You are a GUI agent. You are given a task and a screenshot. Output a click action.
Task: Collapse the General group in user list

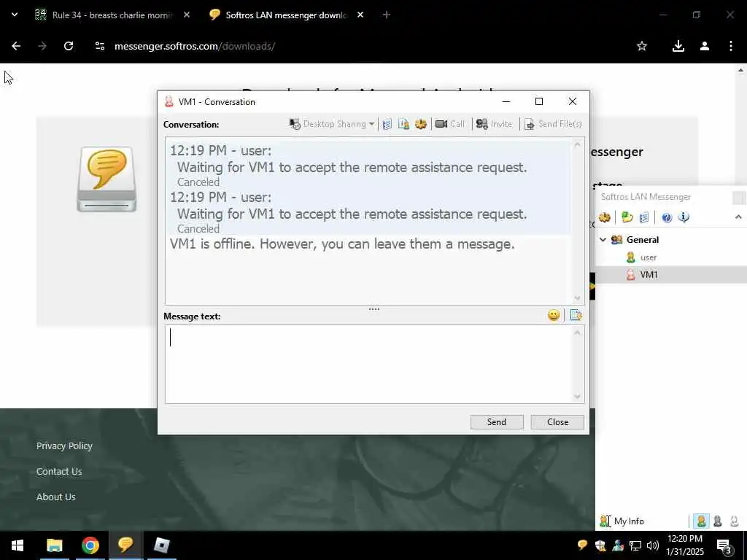(603, 239)
